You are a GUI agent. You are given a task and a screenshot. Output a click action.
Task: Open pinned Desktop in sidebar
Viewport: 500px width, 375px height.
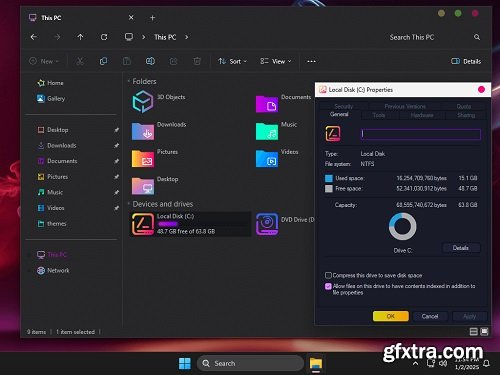[x=53, y=130]
